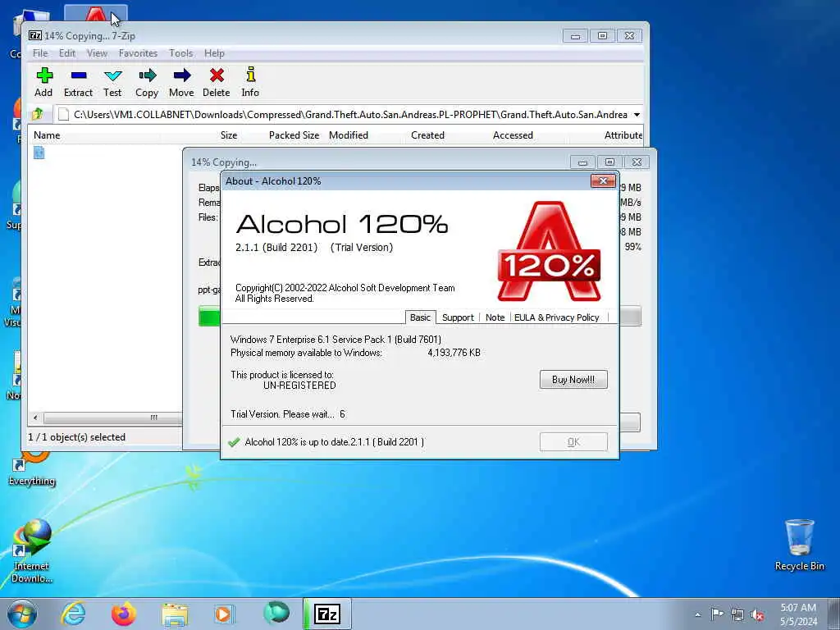The width and height of the screenshot is (840, 630).
Task: Expand the 7-Zip address path dropdown
Action: [637, 115]
